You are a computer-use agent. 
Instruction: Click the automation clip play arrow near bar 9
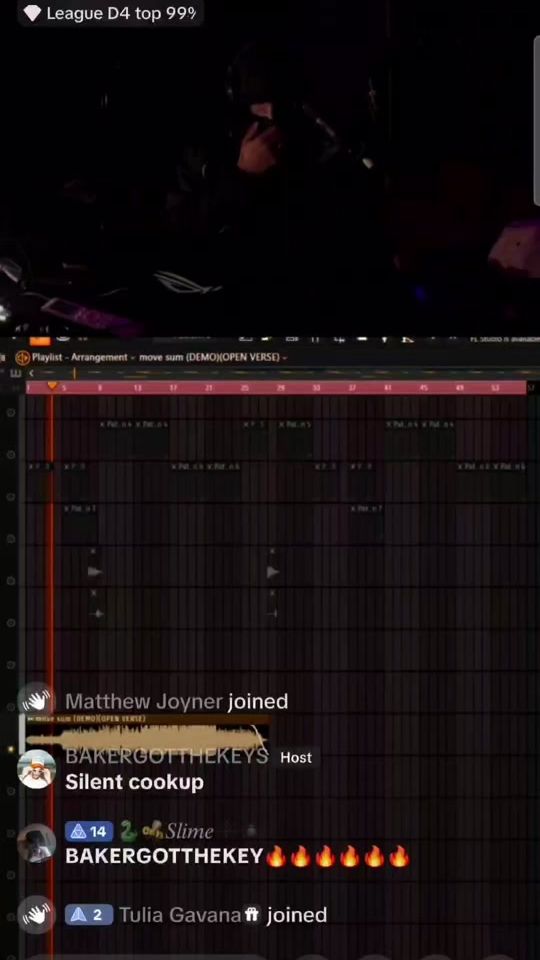94,571
